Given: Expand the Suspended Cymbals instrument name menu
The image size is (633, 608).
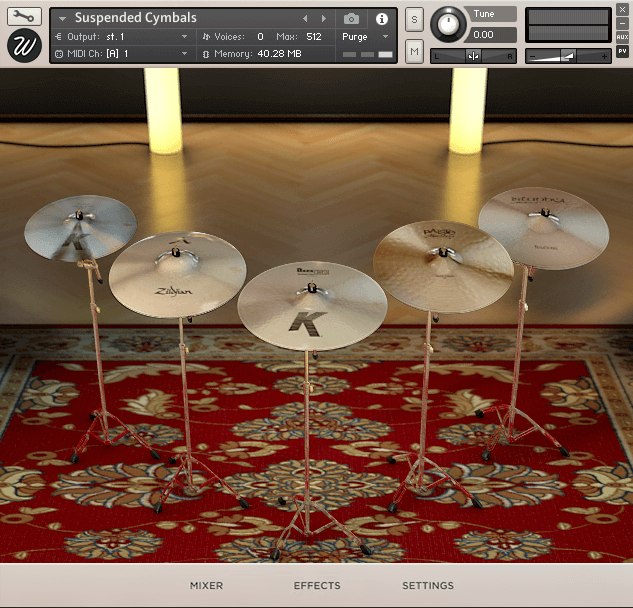Looking at the screenshot, I should pos(62,18).
